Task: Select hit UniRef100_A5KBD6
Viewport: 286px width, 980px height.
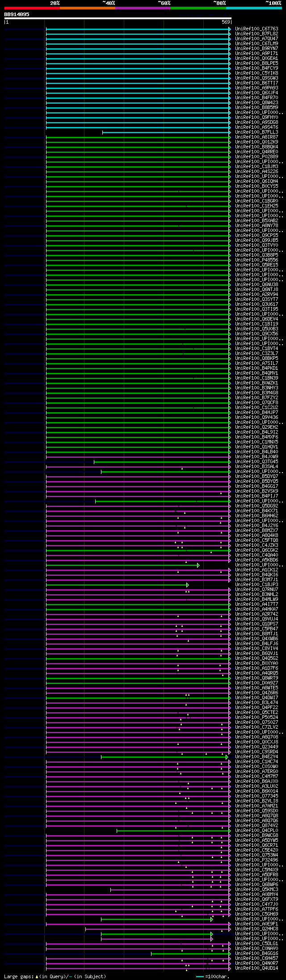Action: tap(257, 560)
